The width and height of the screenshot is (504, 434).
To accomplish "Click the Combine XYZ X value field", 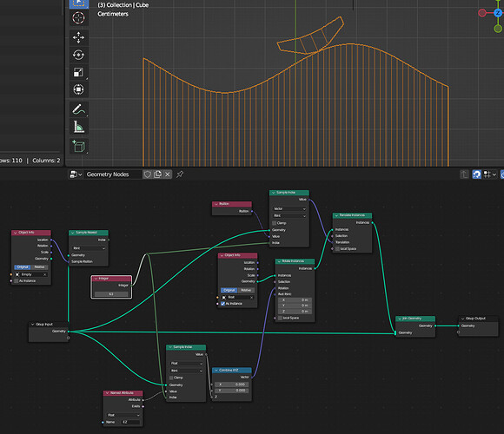I will (232, 385).
